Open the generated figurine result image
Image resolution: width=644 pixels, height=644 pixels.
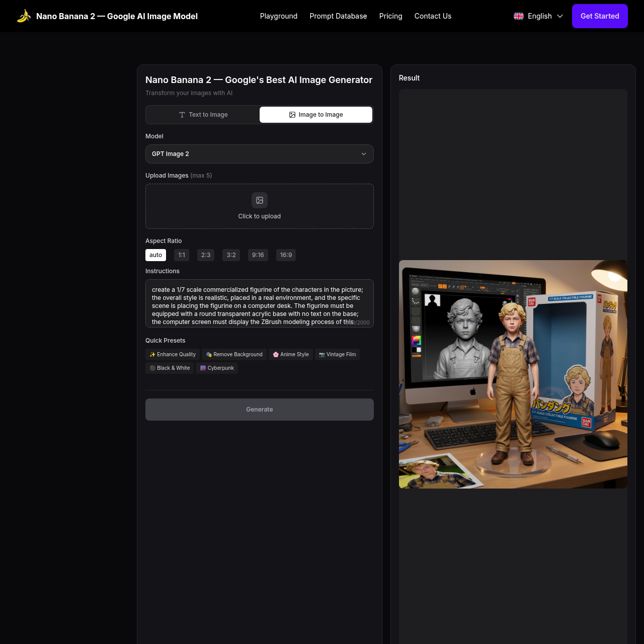pyautogui.click(x=513, y=374)
